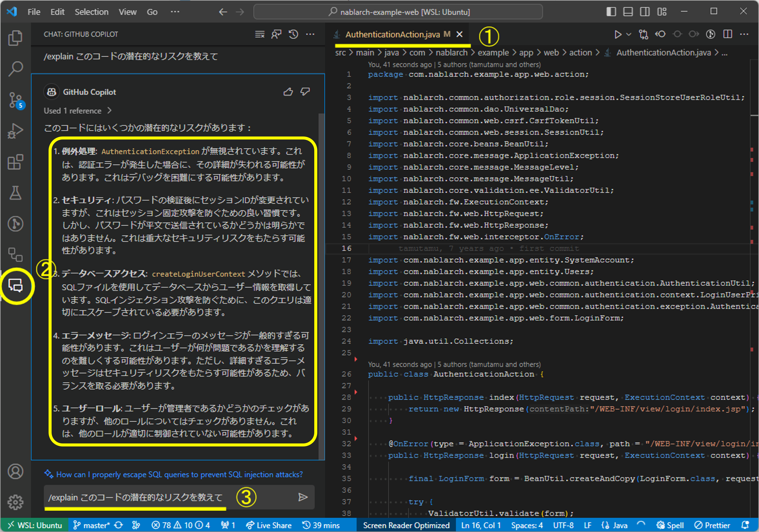Open the Search view

coord(15,68)
